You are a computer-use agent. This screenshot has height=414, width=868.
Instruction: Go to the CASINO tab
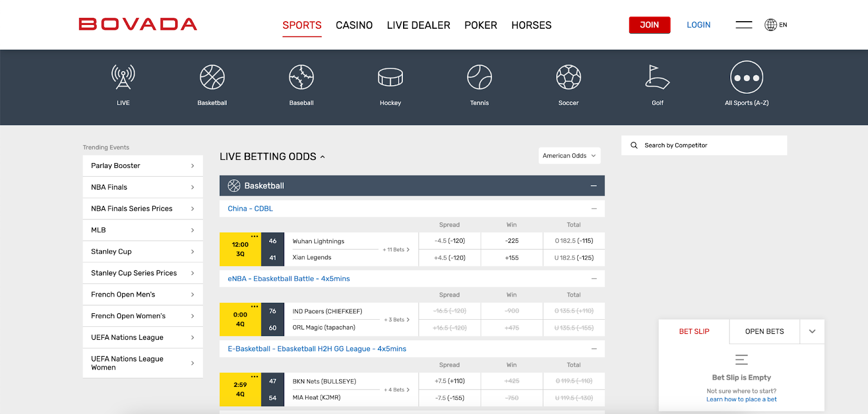point(354,25)
